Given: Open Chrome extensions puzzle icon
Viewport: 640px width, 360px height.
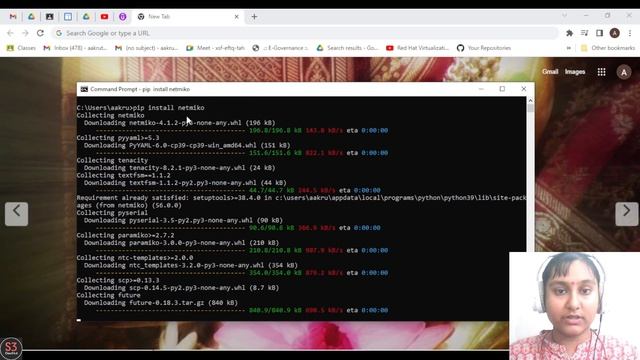Looking at the screenshot, I should point(569,33).
